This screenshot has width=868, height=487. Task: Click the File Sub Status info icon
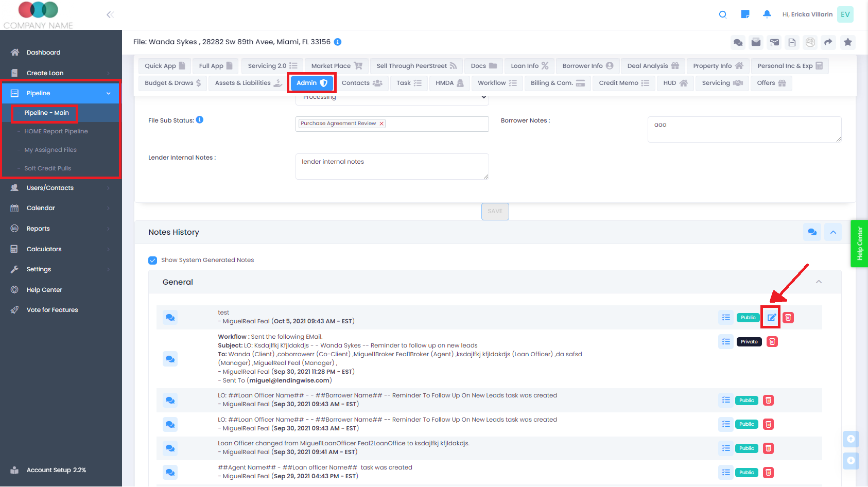click(x=200, y=120)
